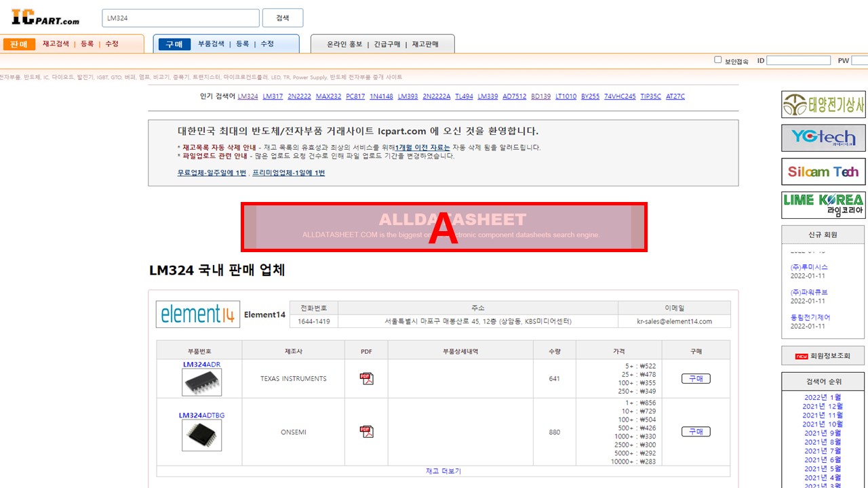Select the 구매 tab
This screenshot has height=488, width=868.
point(174,44)
